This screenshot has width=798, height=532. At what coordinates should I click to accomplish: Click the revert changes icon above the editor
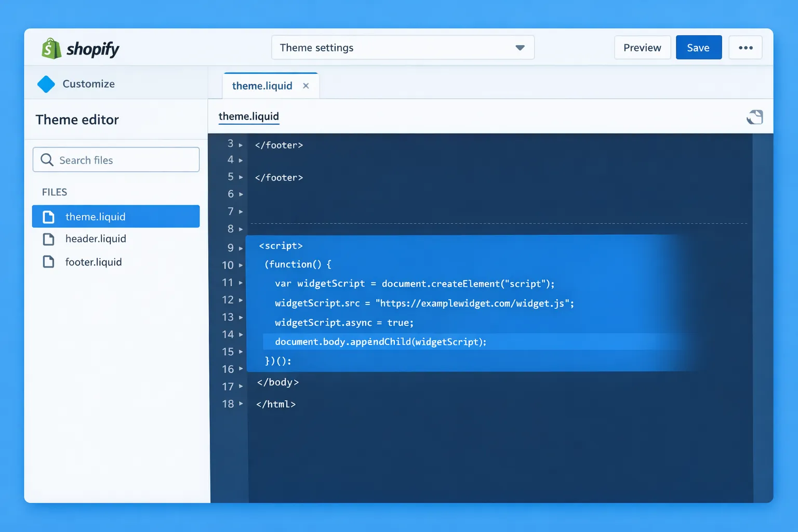(755, 117)
